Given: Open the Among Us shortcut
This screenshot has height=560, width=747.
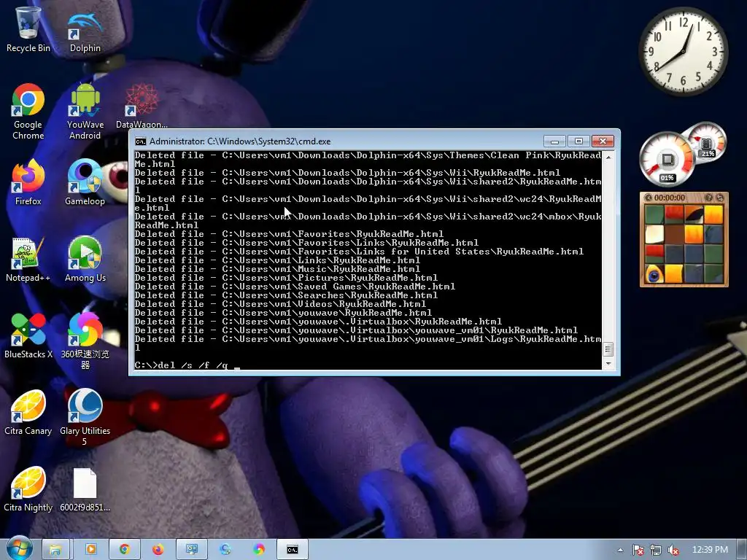Looking at the screenshot, I should coord(85,259).
